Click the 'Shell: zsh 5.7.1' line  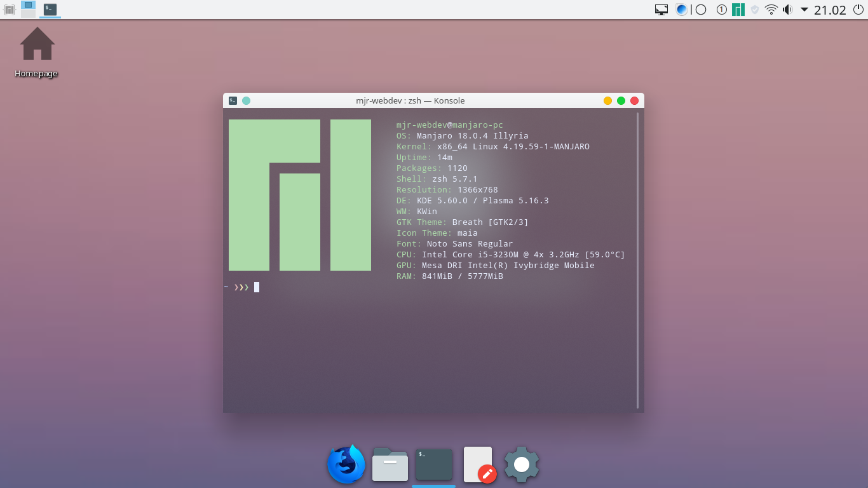437,179
